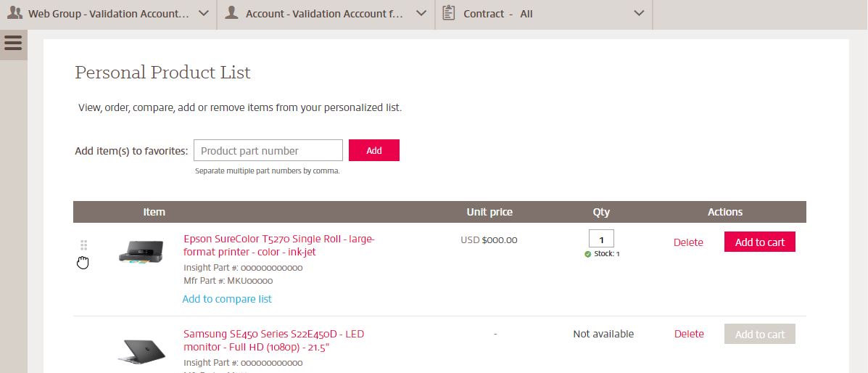Click the Account person icon

(x=231, y=13)
